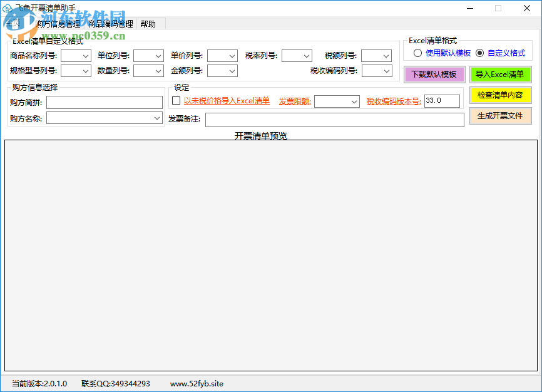Click the 联系QQ:349344293 status text
Image resolution: width=542 pixels, height=392 pixels.
115,384
